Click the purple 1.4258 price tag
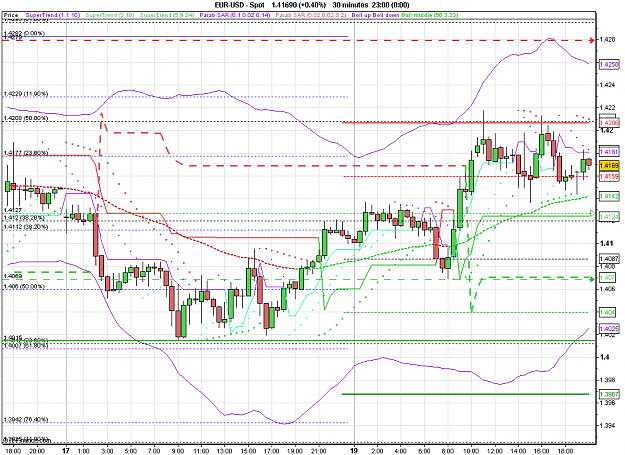Viewport: 625px width, 455px height. coord(609,64)
